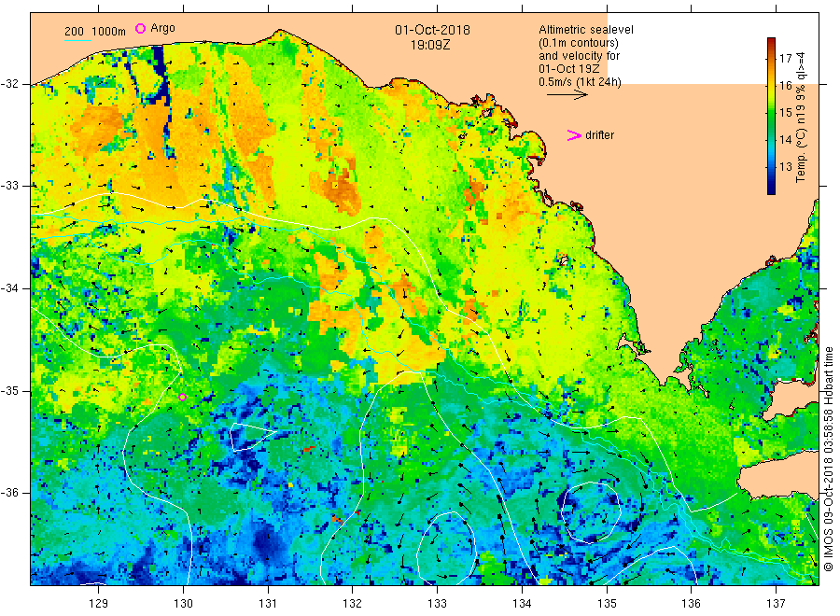Click longitude label 137

click(x=776, y=604)
